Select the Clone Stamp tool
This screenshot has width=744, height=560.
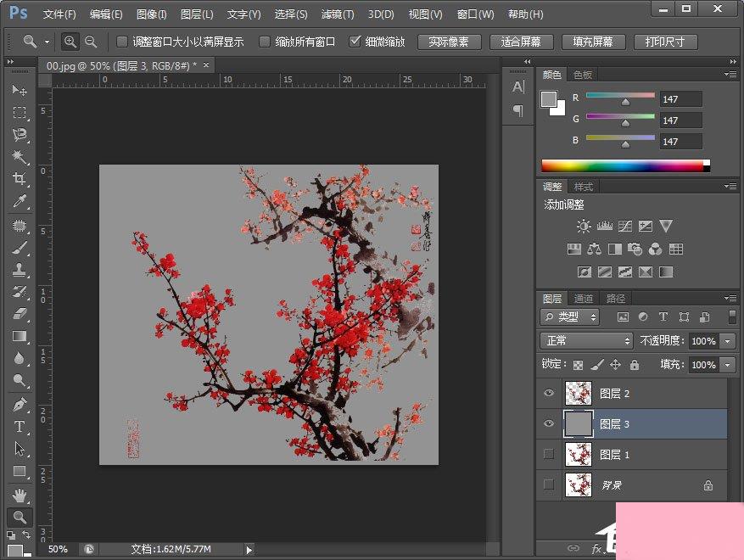point(20,270)
